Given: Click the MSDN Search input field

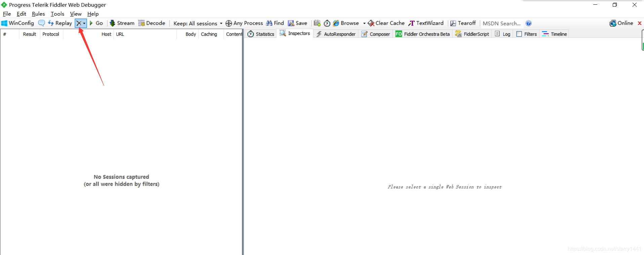Looking at the screenshot, I should pos(502,23).
